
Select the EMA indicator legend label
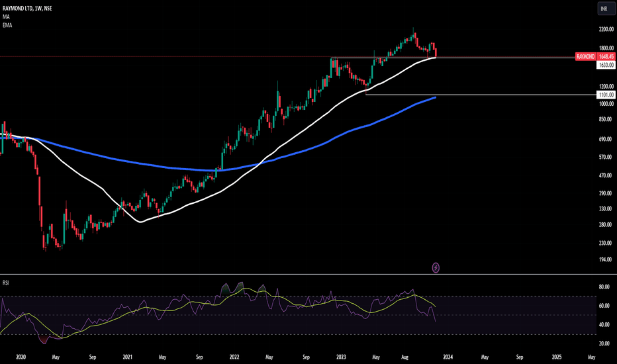pyautogui.click(x=7, y=25)
